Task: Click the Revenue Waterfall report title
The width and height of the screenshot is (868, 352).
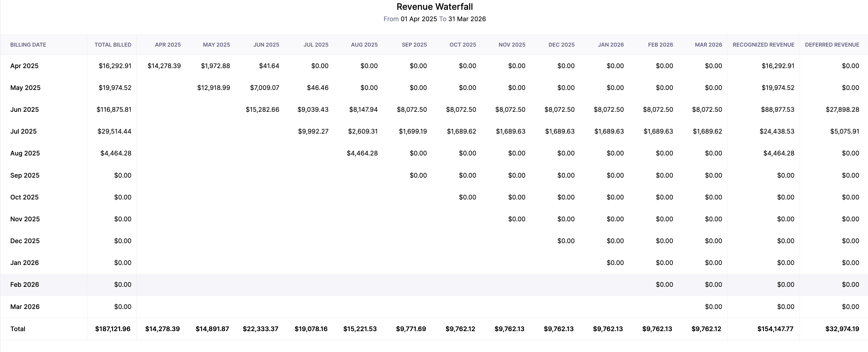Action: pyautogui.click(x=434, y=7)
